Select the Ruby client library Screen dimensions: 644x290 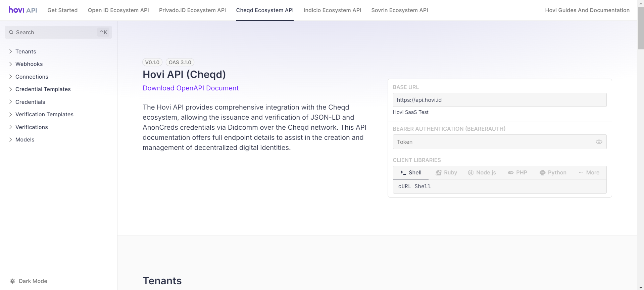click(446, 172)
